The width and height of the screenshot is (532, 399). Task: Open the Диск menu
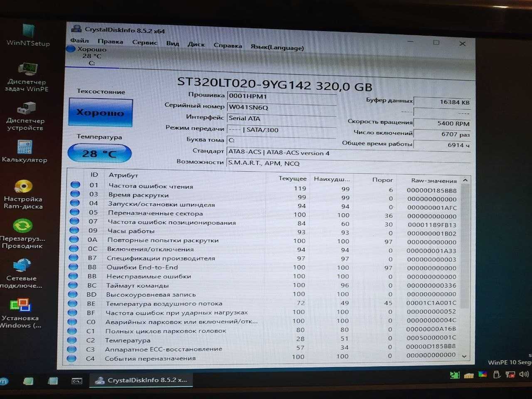point(196,44)
